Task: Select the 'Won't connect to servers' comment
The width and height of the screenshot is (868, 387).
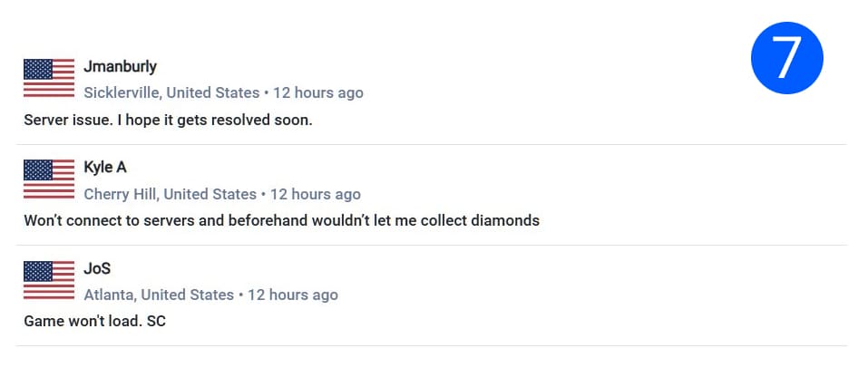Action: [x=281, y=220]
